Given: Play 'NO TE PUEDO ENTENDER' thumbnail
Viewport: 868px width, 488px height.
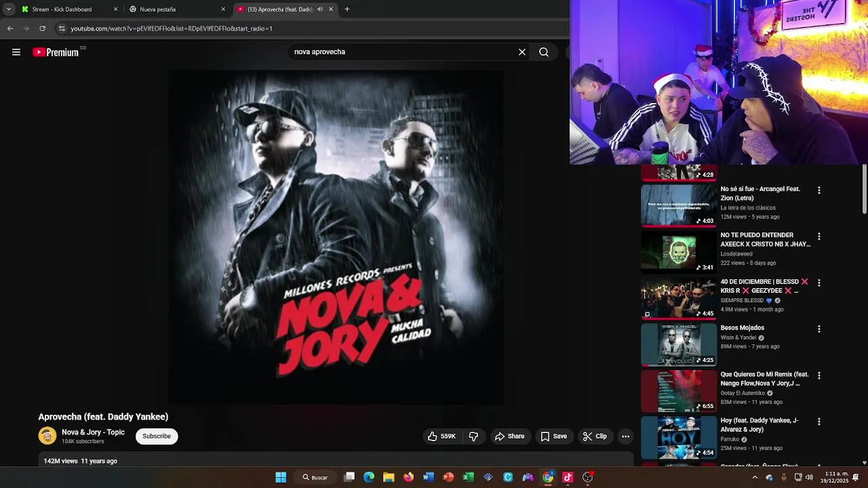Looking at the screenshot, I should tap(679, 251).
